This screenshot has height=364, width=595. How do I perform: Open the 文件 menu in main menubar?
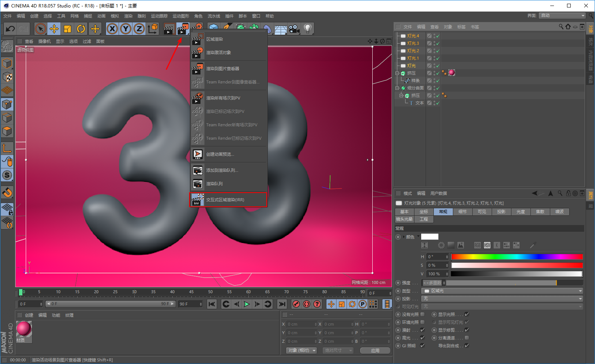7,16
